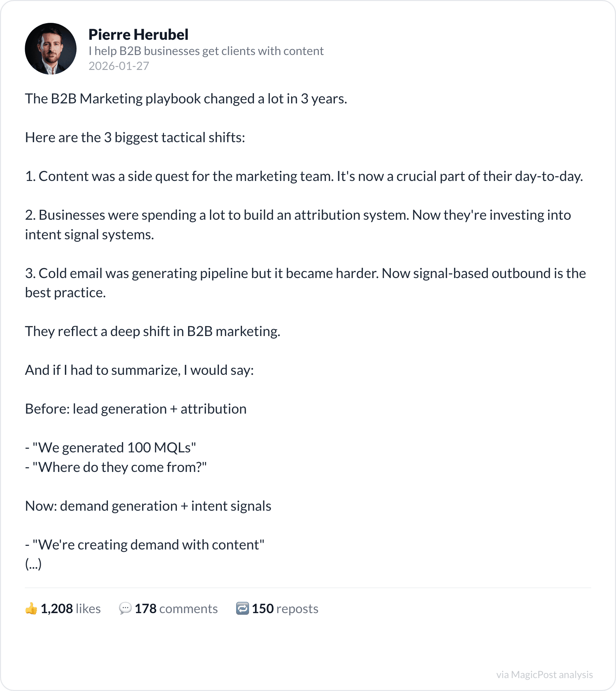Image resolution: width=616 pixels, height=691 pixels.
Task: Click the thumbs-up likes icon
Action: point(31,609)
